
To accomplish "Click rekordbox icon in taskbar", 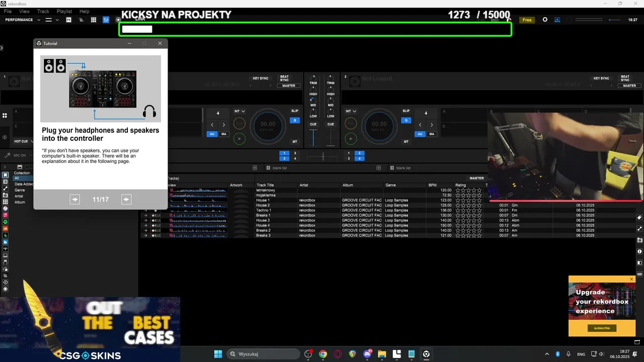I will click(426, 354).
